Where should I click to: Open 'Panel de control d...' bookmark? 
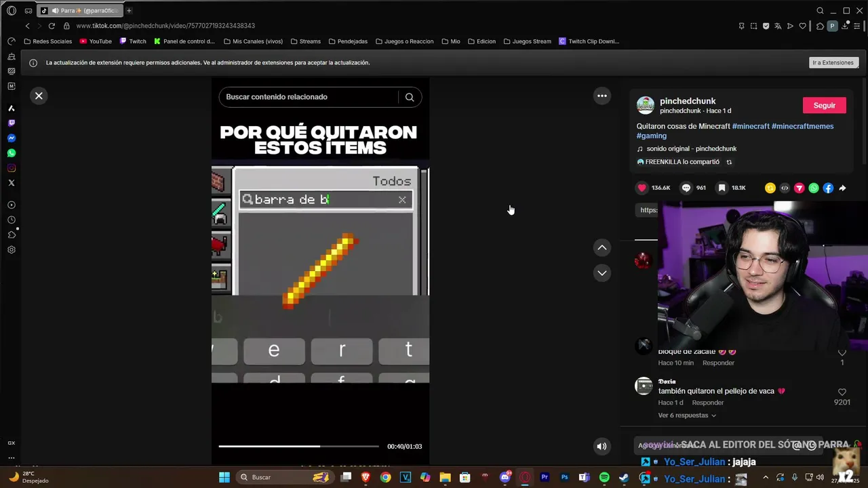[x=184, y=41]
